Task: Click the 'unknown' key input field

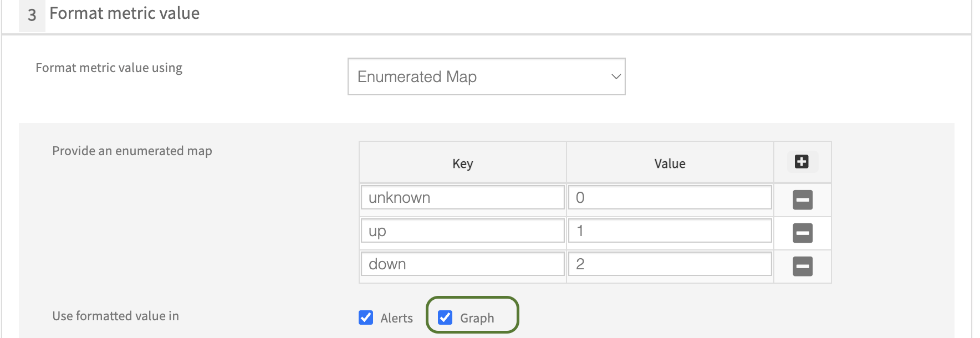Action: (x=462, y=198)
